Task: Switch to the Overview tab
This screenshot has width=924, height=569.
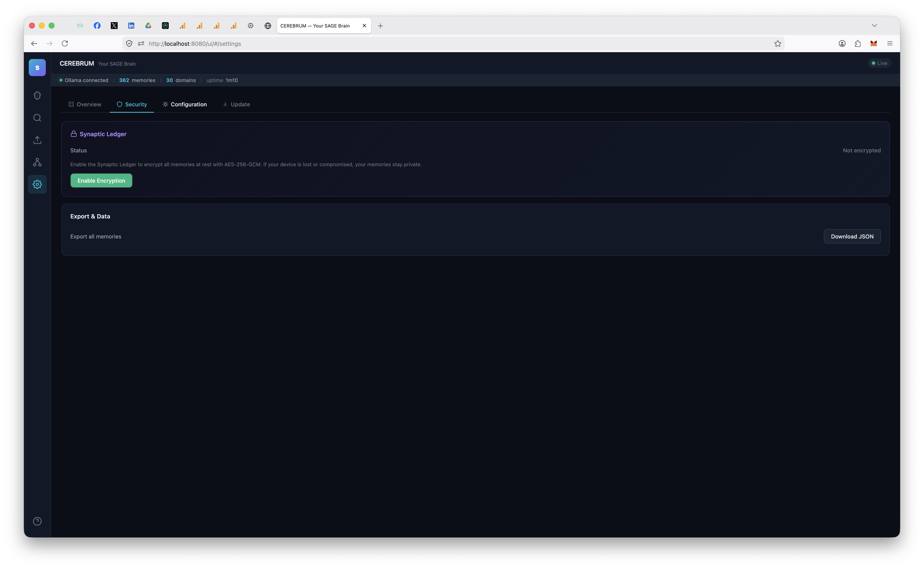Action: (85, 104)
